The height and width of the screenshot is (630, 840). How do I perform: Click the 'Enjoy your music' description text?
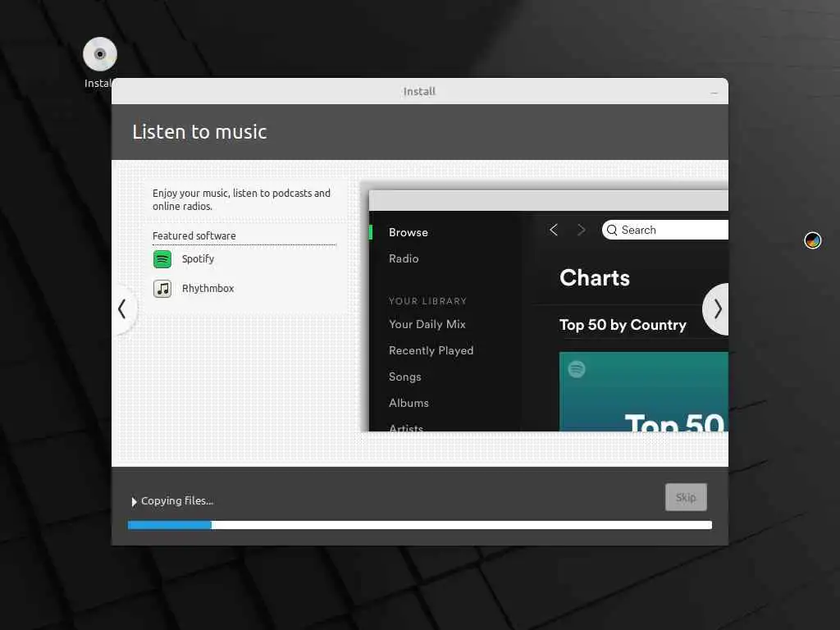point(241,200)
